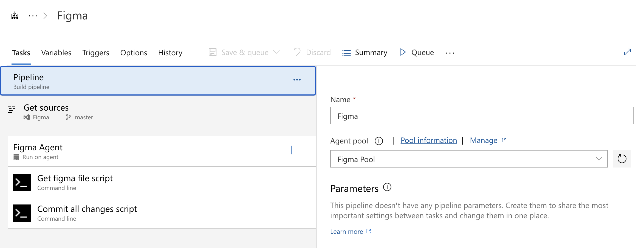Select Get figma file script task

click(75, 182)
